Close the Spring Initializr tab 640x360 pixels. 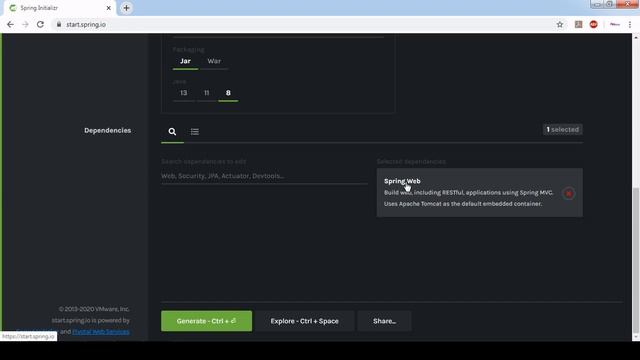(109, 8)
